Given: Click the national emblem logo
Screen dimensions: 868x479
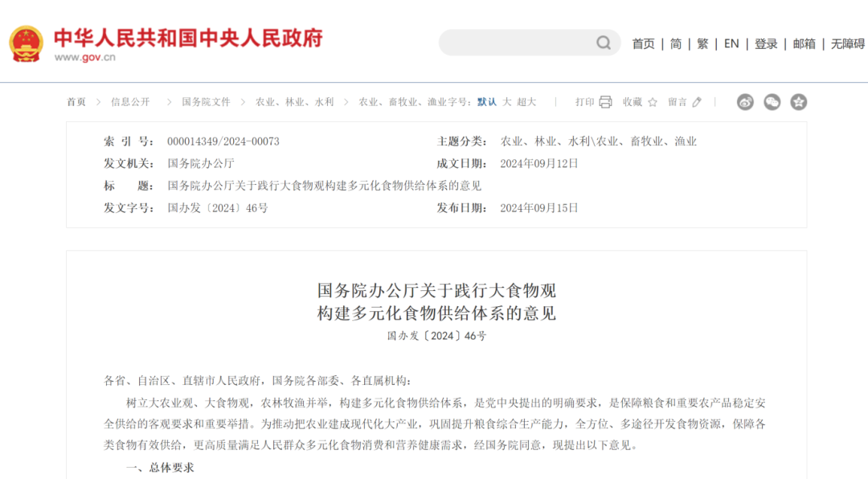Looking at the screenshot, I should 27,43.
